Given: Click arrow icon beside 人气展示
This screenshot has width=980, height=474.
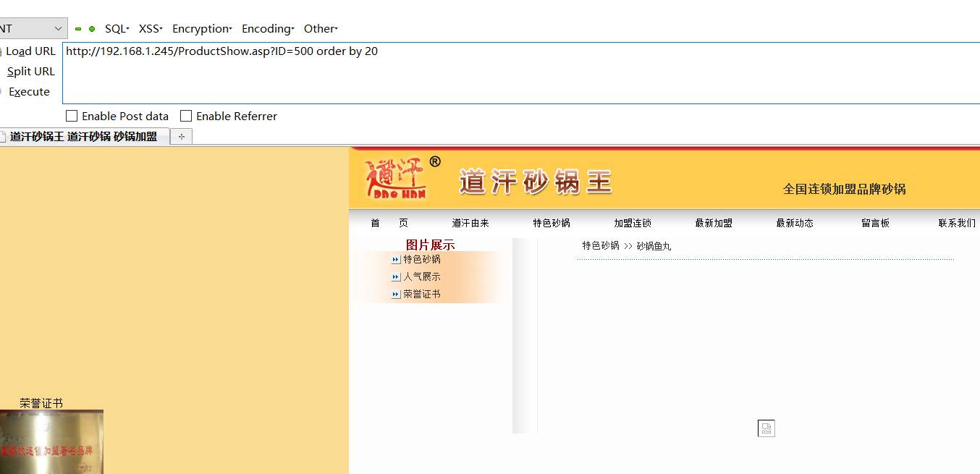Looking at the screenshot, I should [x=396, y=277].
